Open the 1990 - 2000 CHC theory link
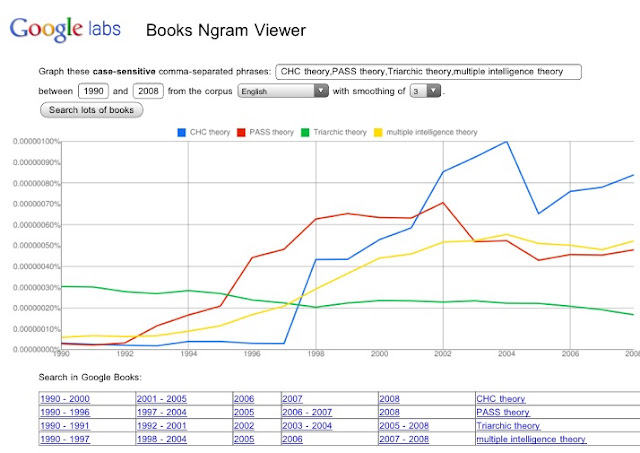 [x=65, y=399]
